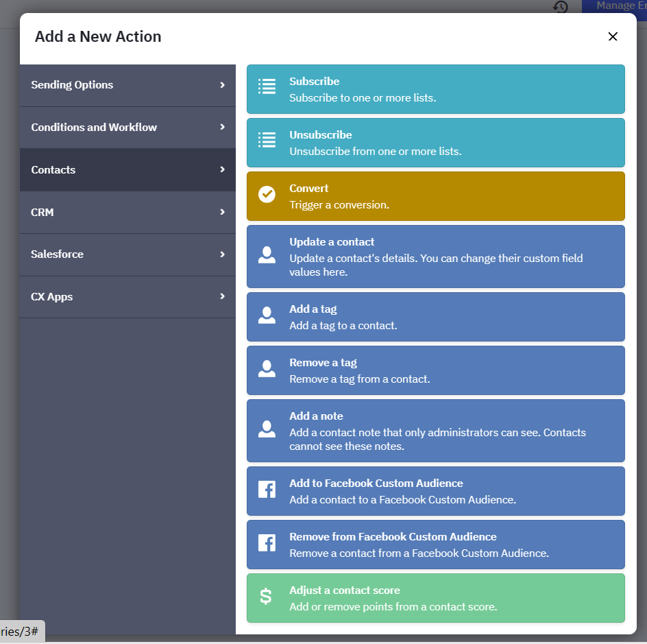Click the Subscribe list icon
Image resolution: width=647 pixels, height=644 pixels.
pyautogui.click(x=267, y=86)
